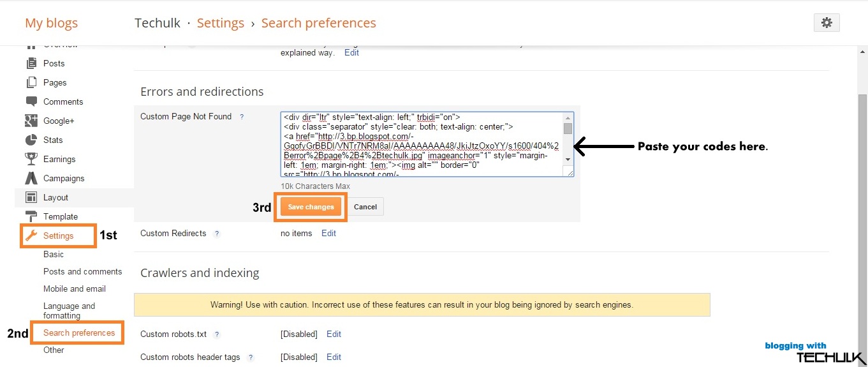Go to My blogs
Image resolution: width=868 pixels, height=367 pixels.
51,24
